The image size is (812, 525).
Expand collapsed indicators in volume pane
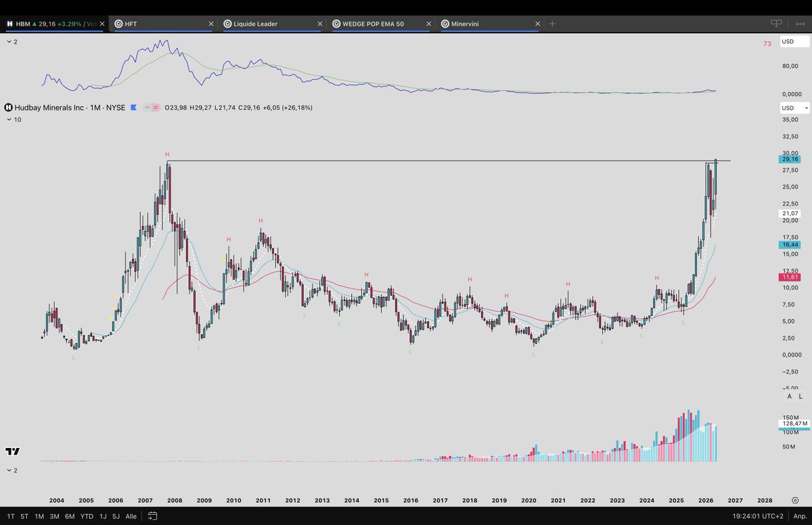(x=12, y=470)
